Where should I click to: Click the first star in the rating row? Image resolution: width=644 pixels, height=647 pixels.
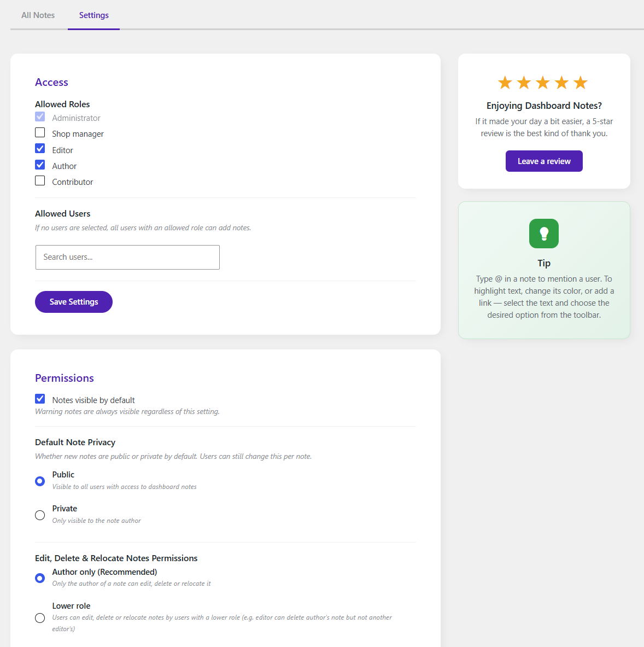coord(505,82)
